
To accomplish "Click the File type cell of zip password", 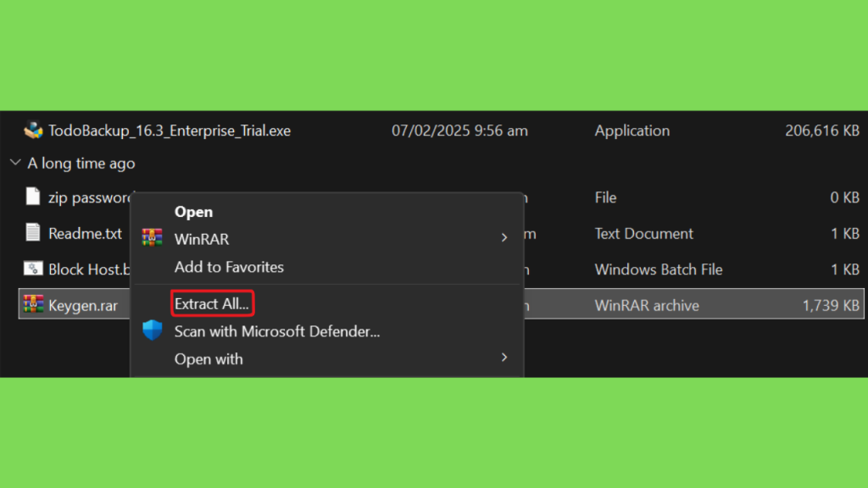I will 605,197.
